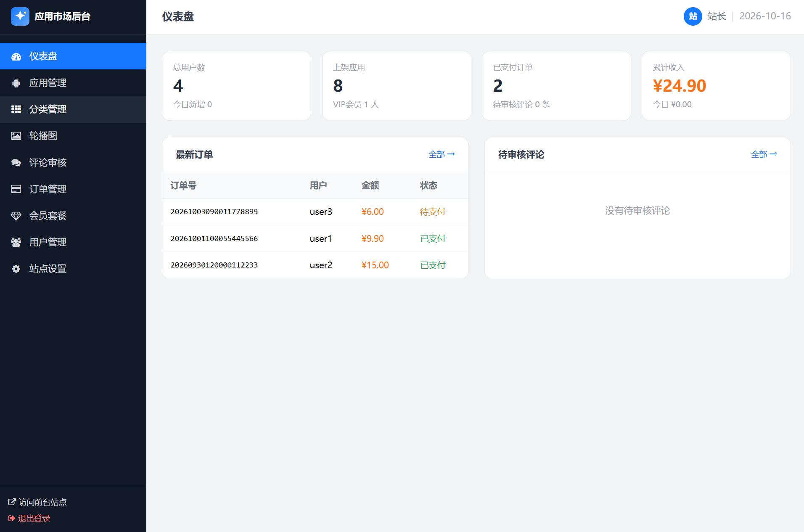Click the 累计收入 ¥24.90 value

(680, 86)
